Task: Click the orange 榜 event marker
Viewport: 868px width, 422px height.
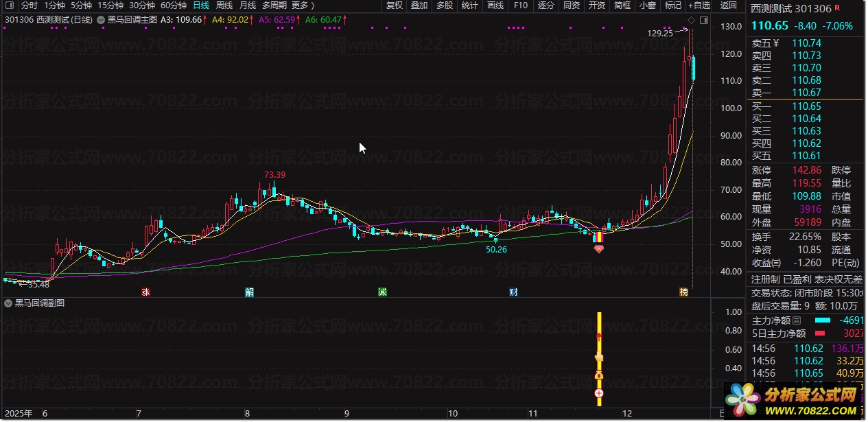Action: coord(684,292)
